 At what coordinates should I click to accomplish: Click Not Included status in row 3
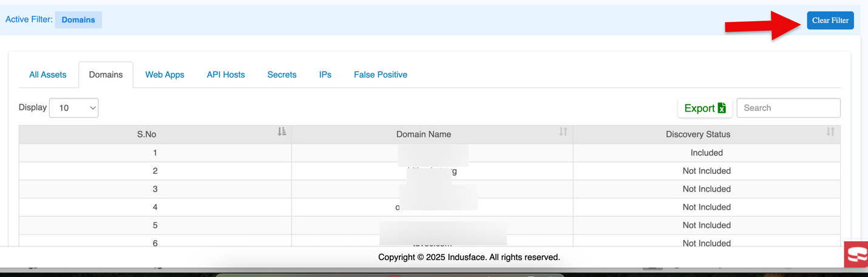click(x=707, y=189)
